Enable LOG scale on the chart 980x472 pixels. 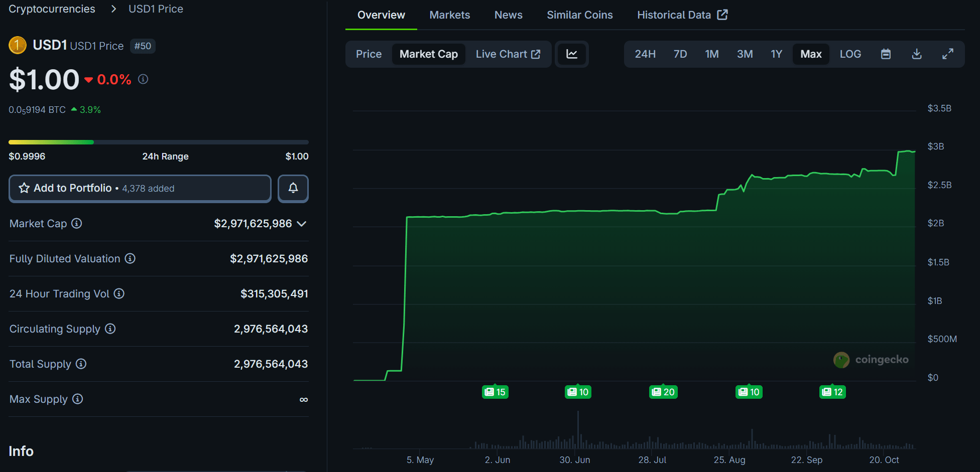coord(850,54)
